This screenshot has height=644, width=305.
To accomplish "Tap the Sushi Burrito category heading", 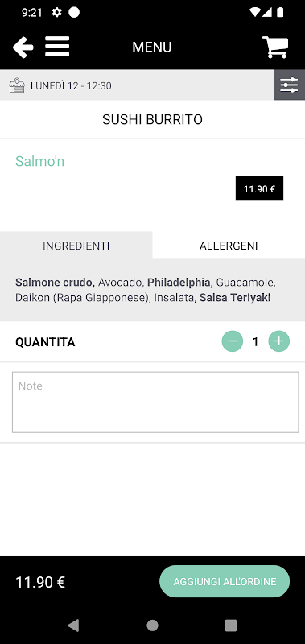I will (x=152, y=119).
